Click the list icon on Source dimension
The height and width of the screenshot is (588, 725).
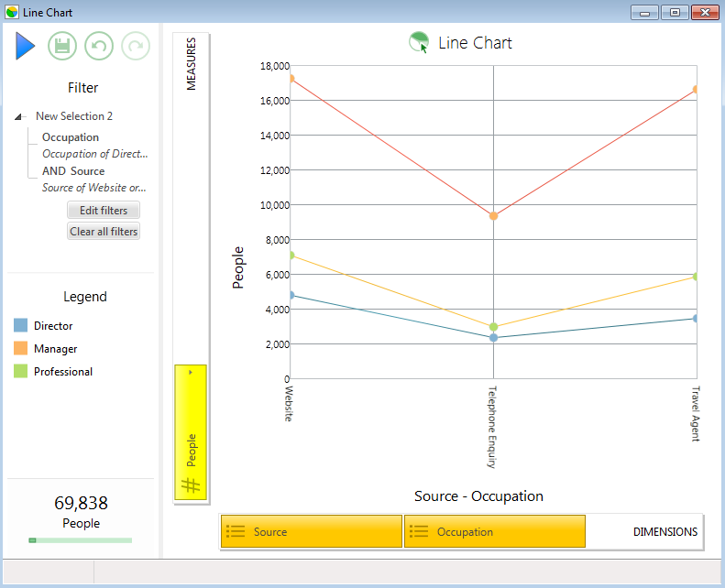tap(236, 531)
